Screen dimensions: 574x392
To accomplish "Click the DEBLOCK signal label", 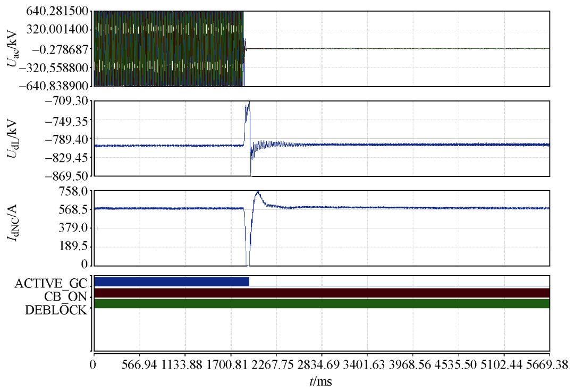I will click(x=56, y=310).
